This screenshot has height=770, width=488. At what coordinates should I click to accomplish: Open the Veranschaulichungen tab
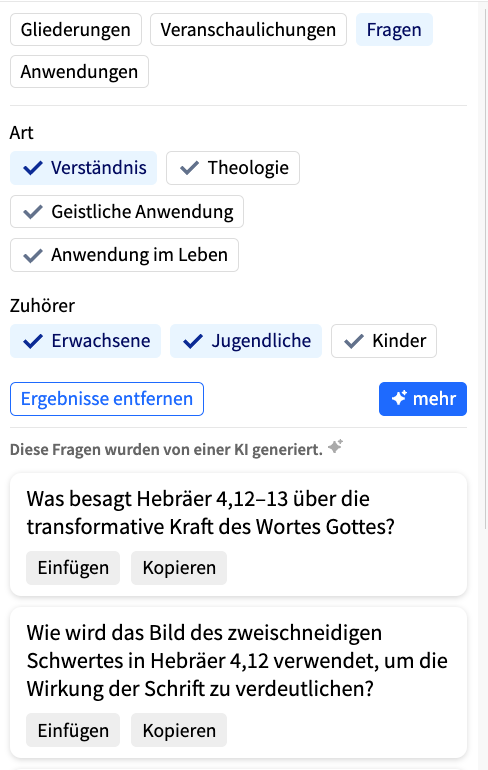coord(248,29)
